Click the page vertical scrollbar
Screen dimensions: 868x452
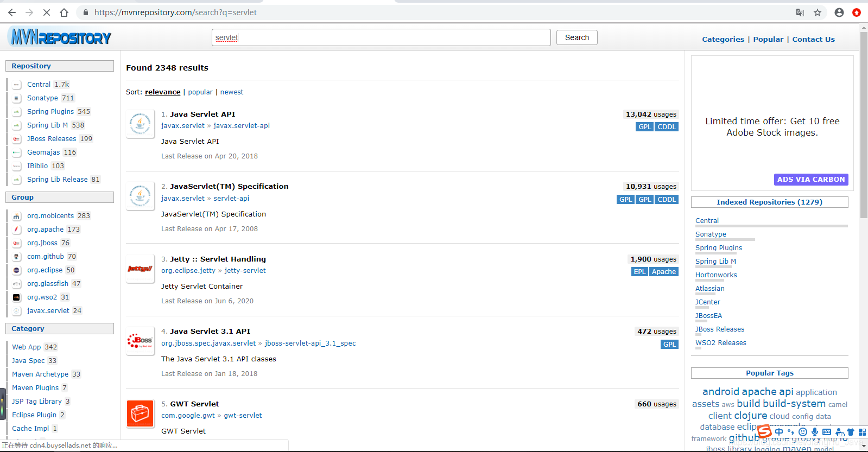click(x=864, y=125)
